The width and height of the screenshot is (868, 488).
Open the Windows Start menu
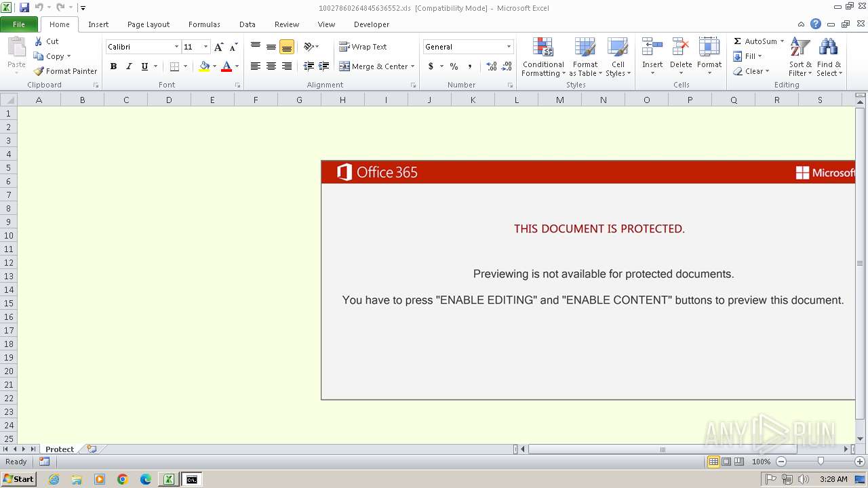coord(18,479)
